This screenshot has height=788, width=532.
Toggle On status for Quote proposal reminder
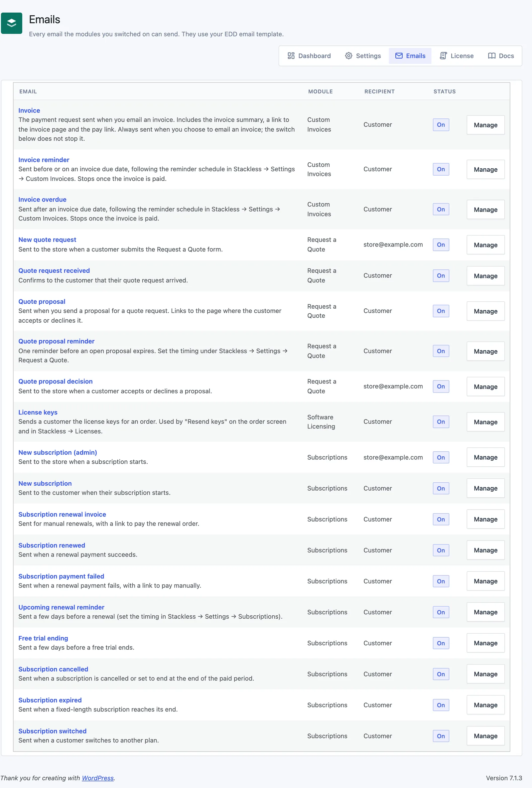(441, 351)
